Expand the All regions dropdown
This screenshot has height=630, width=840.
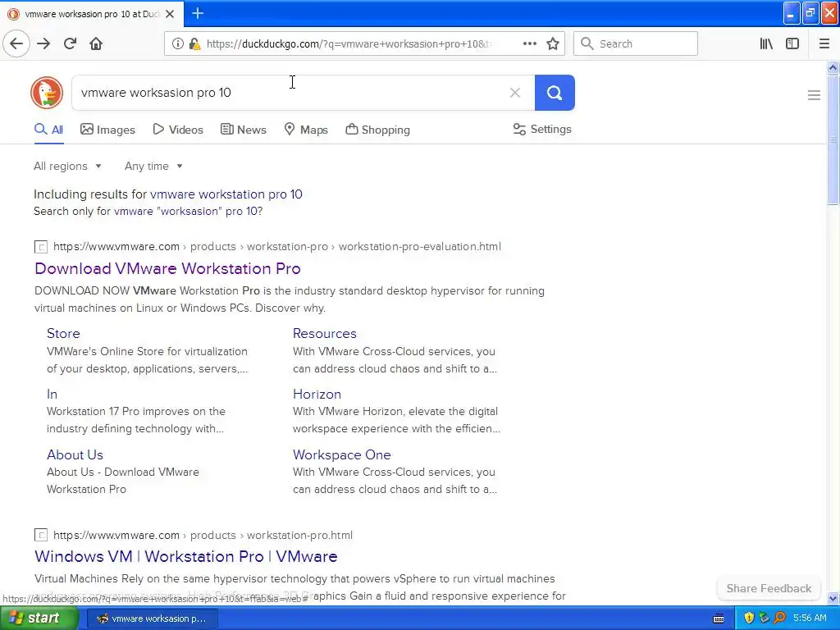pos(67,166)
